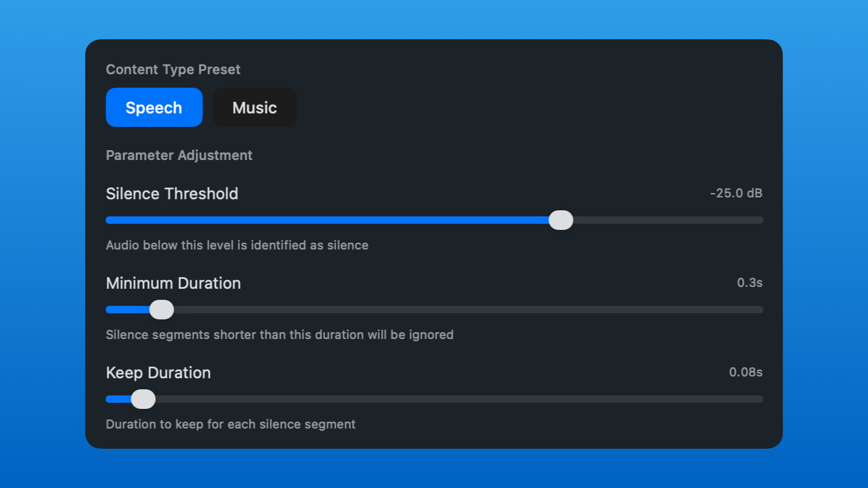This screenshot has width=868, height=488.
Task: Select the Speech content preset
Action: [x=154, y=107]
